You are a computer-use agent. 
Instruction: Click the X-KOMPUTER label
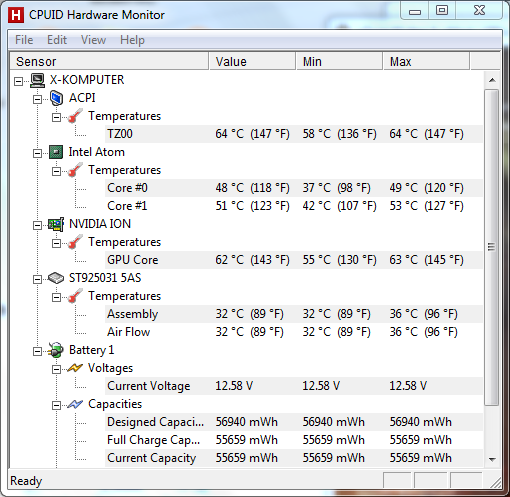tap(87, 80)
